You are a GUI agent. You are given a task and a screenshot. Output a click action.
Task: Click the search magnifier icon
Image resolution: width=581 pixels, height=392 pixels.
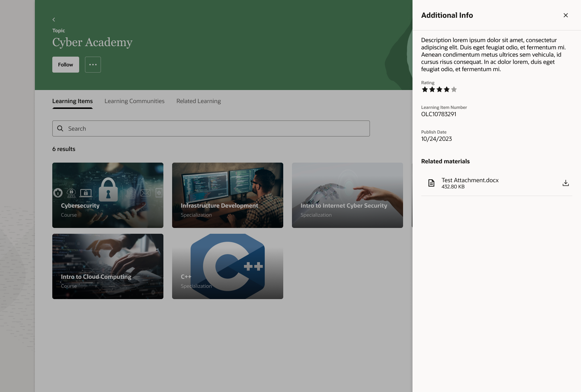[60, 128]
